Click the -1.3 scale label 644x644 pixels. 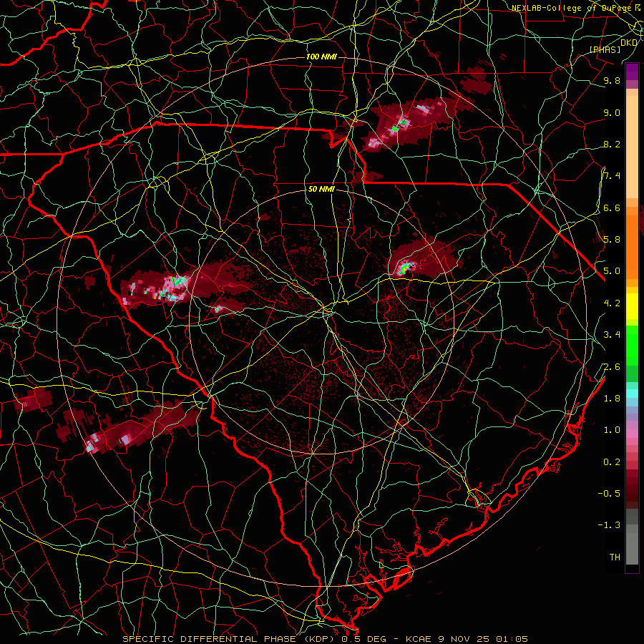click(x=609, y=525)
